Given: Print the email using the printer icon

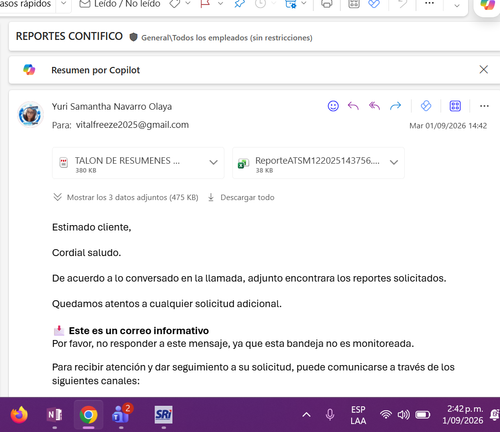Looking at the screenshot, I should point(327,4).
